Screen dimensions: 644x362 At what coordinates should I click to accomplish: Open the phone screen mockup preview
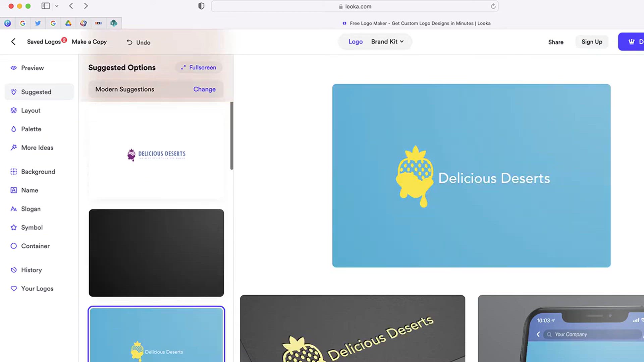tap(561, 328)
